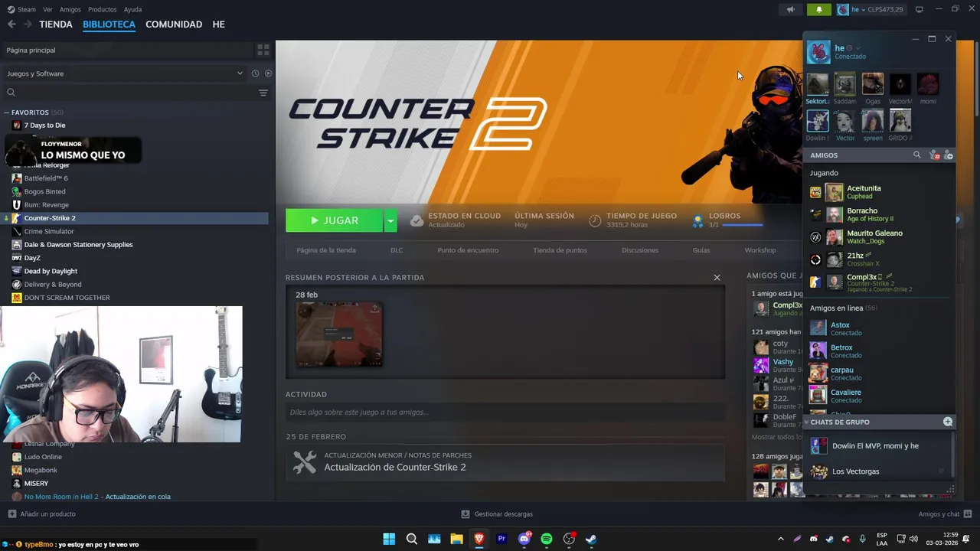
Task: Open JUGAR button options arrow
Action: point(390,220)
